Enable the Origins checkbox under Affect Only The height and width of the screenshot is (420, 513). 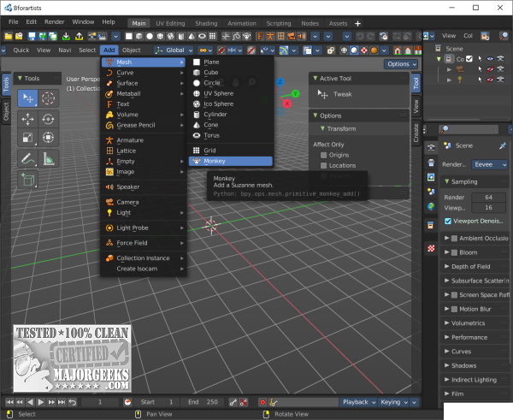click(x=323, y=155)
